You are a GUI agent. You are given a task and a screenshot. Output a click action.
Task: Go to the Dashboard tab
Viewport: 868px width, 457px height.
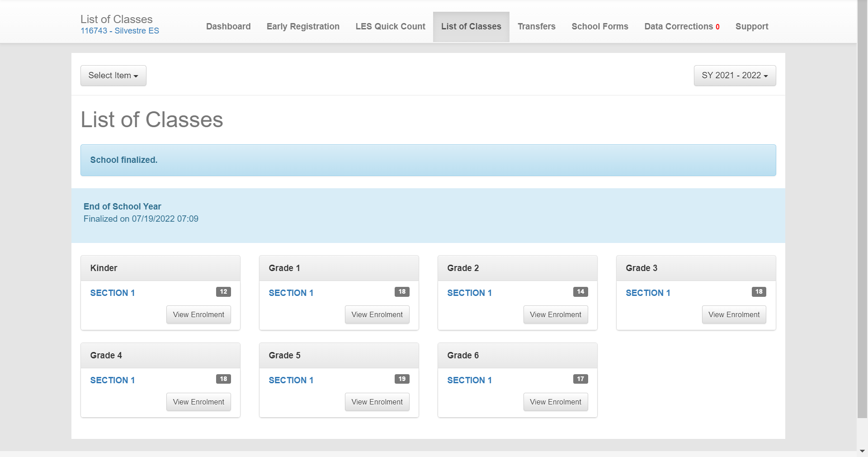[228, 27]
